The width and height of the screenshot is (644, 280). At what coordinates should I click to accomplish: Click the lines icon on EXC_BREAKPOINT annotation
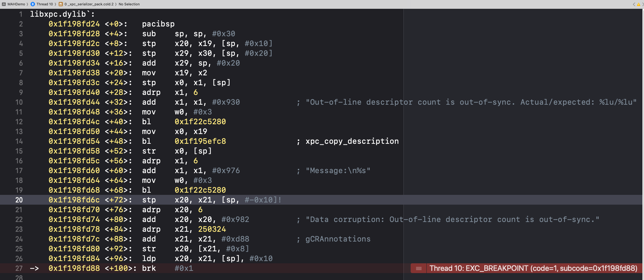click(x=419, y=268)
